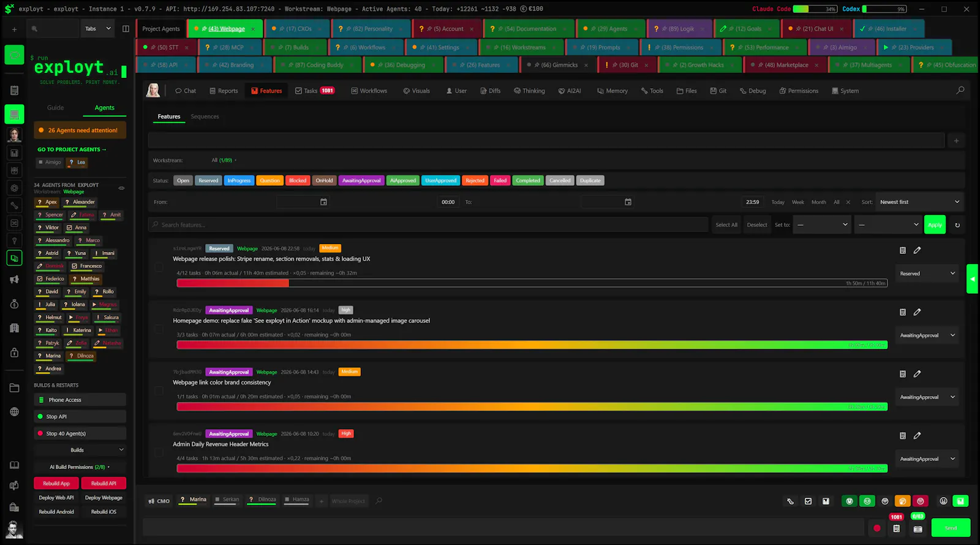Click the red record button near Send

877,528
